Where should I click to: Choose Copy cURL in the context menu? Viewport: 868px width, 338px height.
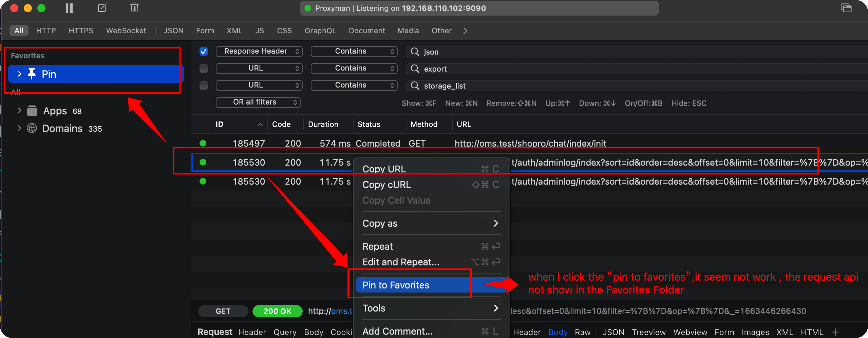431,184
